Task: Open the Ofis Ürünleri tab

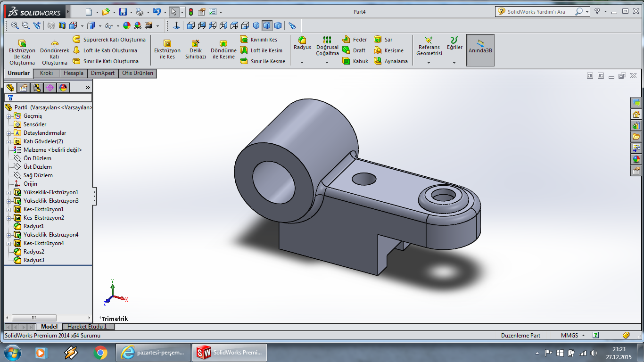Action: pyautogui.click(x=138, y=73)
